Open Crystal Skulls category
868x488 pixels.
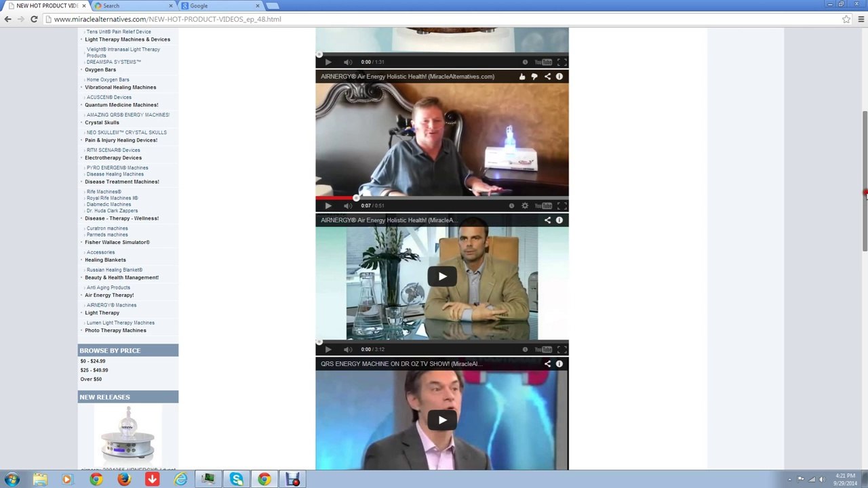coord(102,123)
